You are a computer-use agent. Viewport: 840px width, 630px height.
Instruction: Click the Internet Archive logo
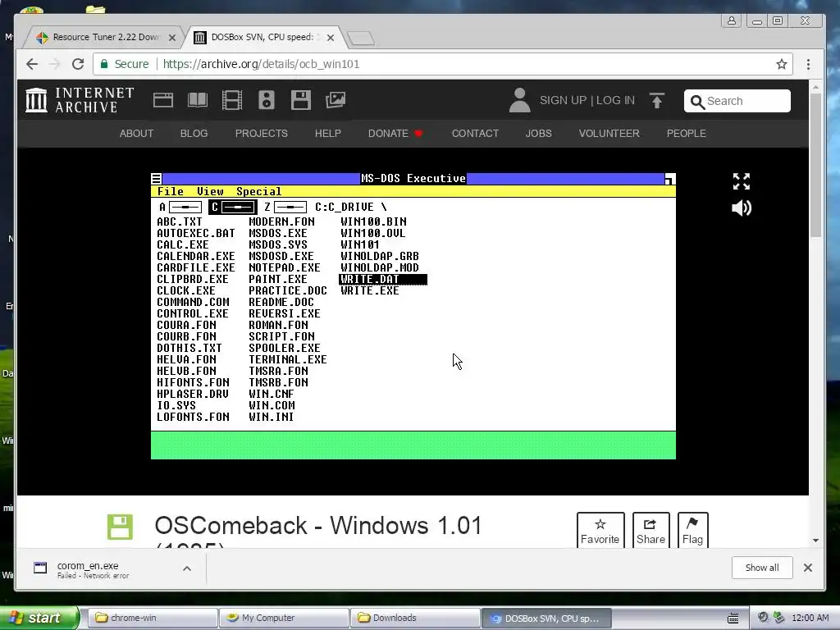coord(80,100)
